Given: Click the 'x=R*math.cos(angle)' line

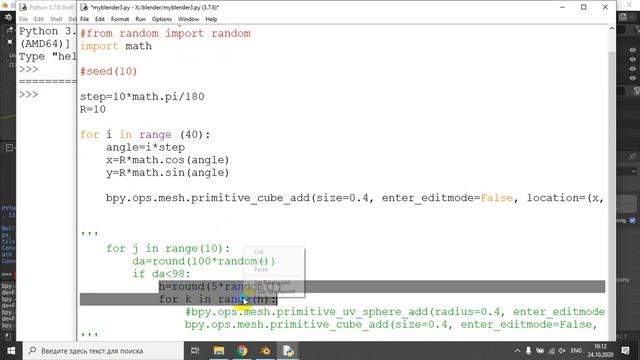Looking at the screenshot, I should (x=168, y=160).
